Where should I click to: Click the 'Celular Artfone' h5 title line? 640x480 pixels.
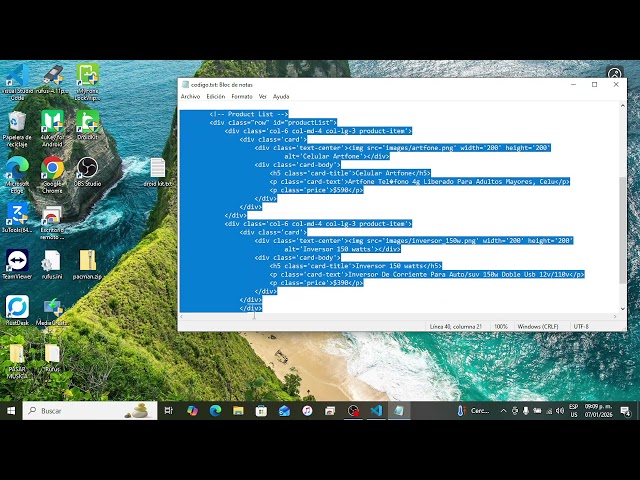(x=350, y=173)
